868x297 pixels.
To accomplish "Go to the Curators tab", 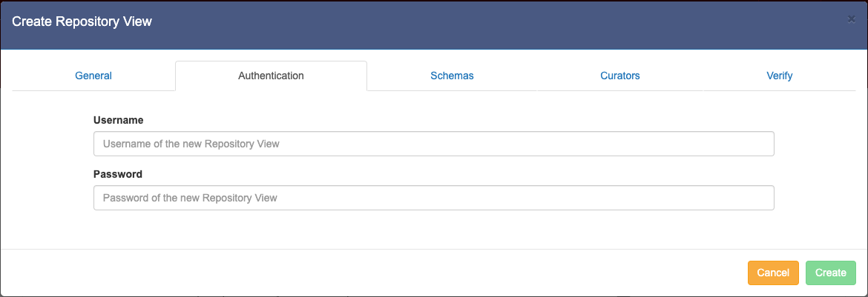I will [620, 76].
